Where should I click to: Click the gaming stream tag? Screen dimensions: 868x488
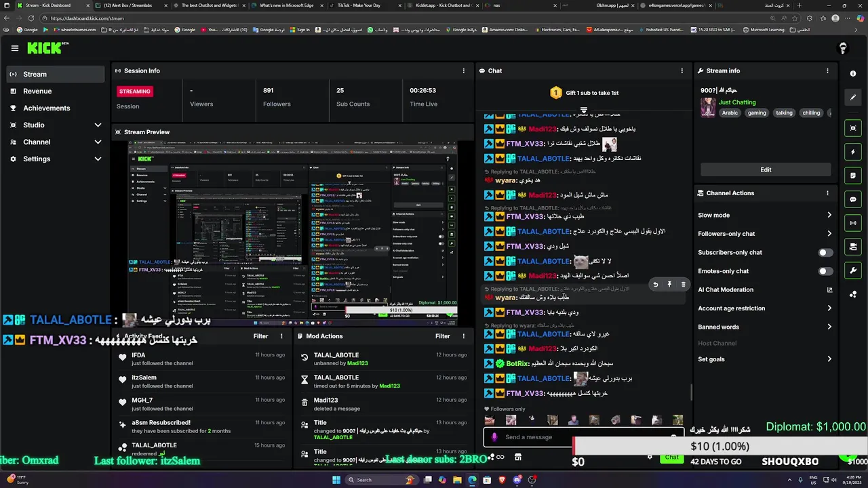pos(757,113)
